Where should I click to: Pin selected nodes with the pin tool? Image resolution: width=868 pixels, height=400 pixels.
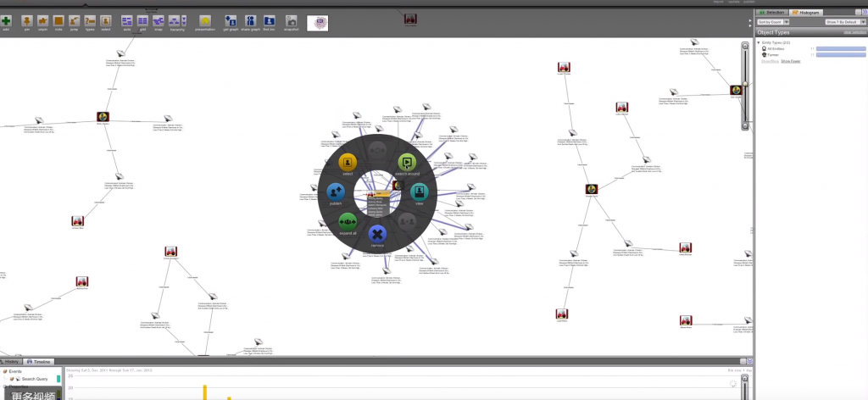pos(26,19)
